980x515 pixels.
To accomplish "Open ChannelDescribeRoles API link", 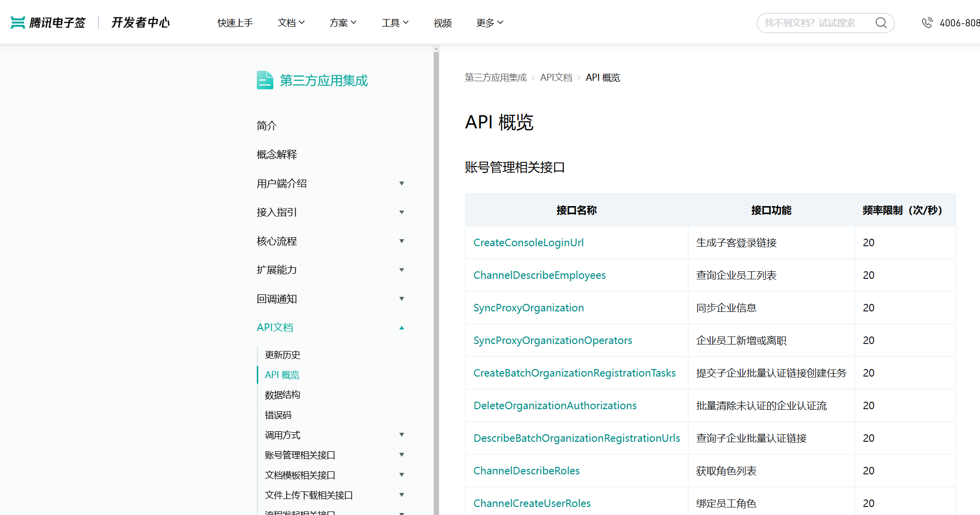I will point(527,471).
